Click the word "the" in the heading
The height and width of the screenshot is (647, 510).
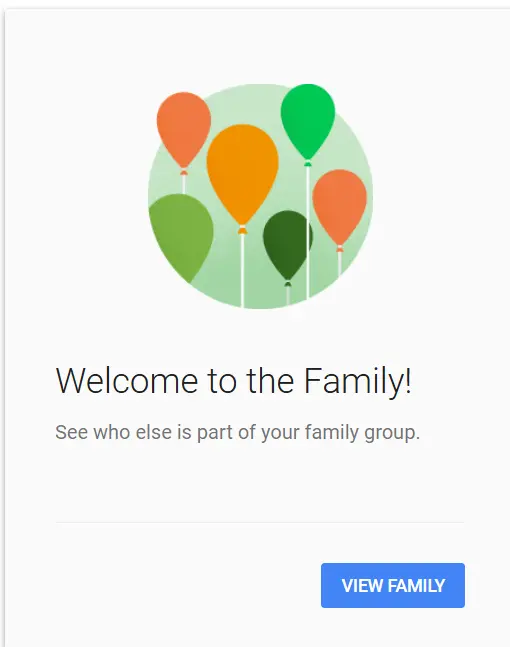point(270,380)
